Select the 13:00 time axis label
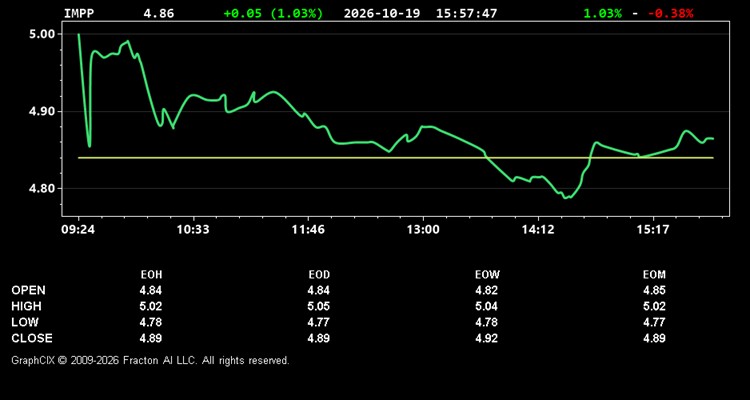Image resolution: width=750 pixels, height=400 pixels. tap(423, 230)
